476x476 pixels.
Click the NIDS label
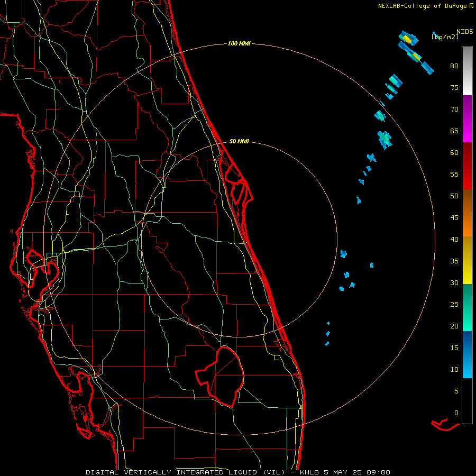coord(465,31)
